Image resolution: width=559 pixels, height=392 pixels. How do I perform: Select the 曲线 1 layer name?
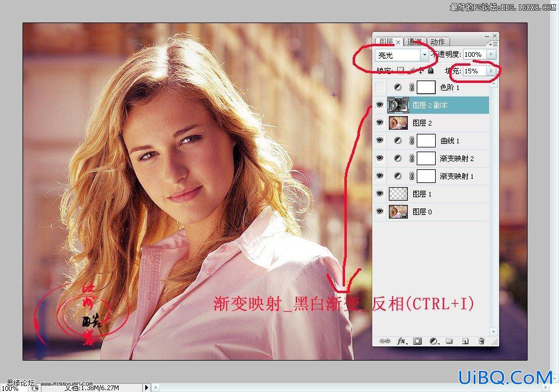click(450, 141)
